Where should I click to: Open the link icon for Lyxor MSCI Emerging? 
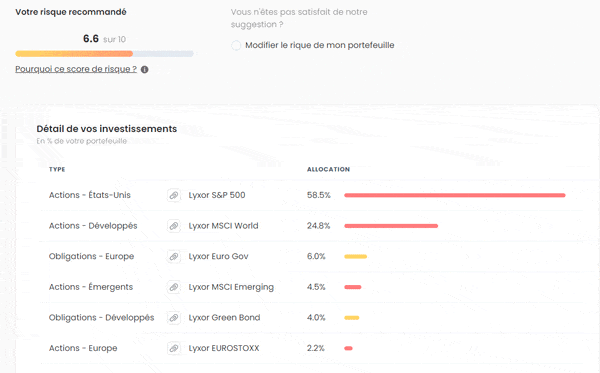click(174, 287)
